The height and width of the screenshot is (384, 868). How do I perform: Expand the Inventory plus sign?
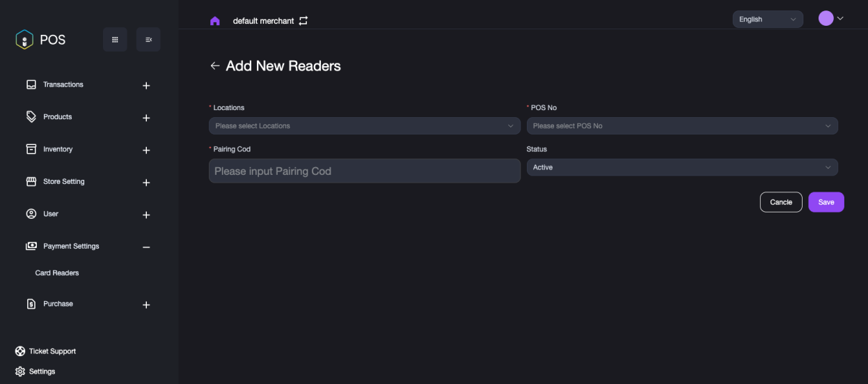[146, 151]
